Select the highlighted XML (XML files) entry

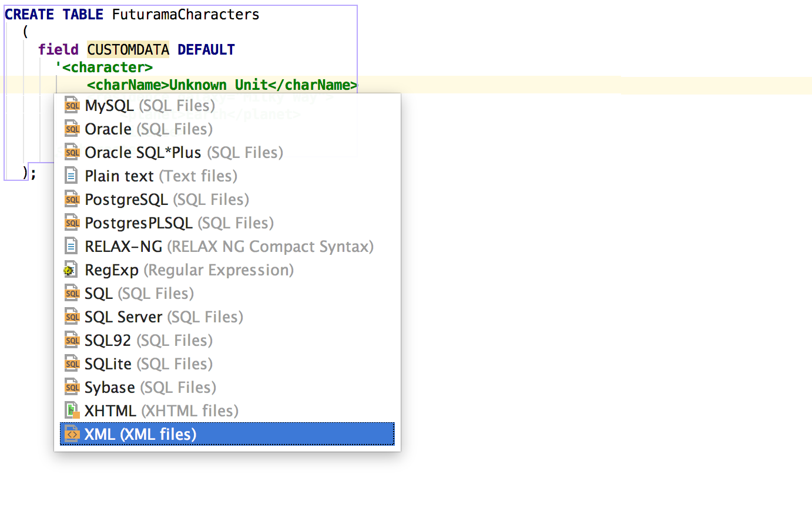[227, 434]
